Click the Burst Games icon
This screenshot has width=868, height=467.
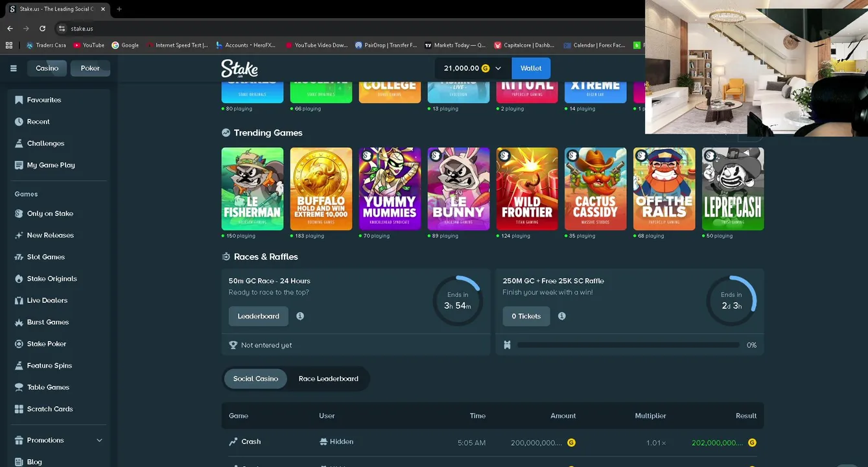(19, 322)
